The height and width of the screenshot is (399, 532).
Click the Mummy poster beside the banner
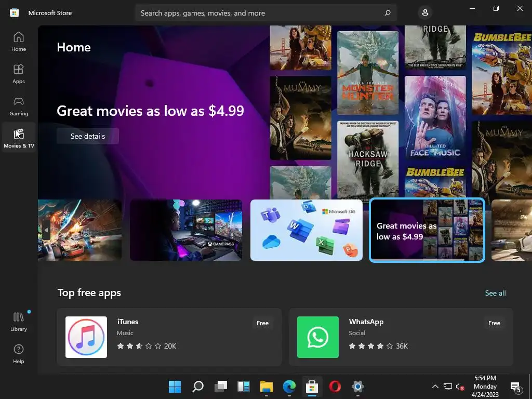(x=300, y=118)
